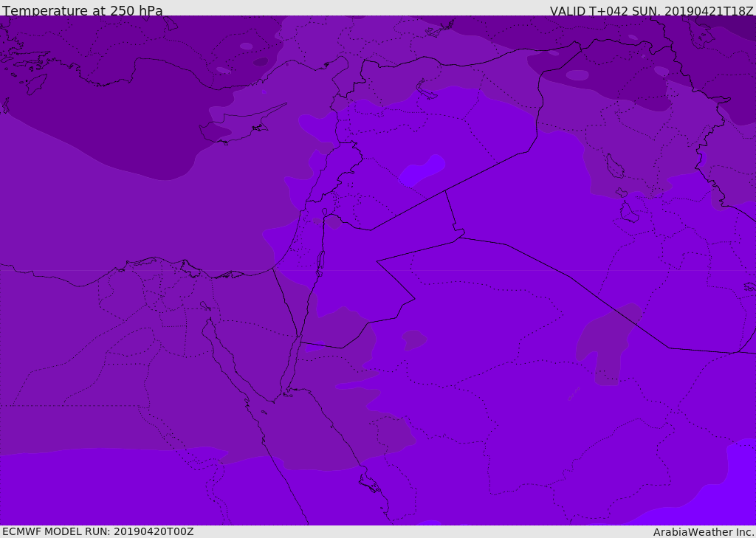Click the Dead Sea outline
The height and width of the screenshot is (538, 756).
(320, 262)
